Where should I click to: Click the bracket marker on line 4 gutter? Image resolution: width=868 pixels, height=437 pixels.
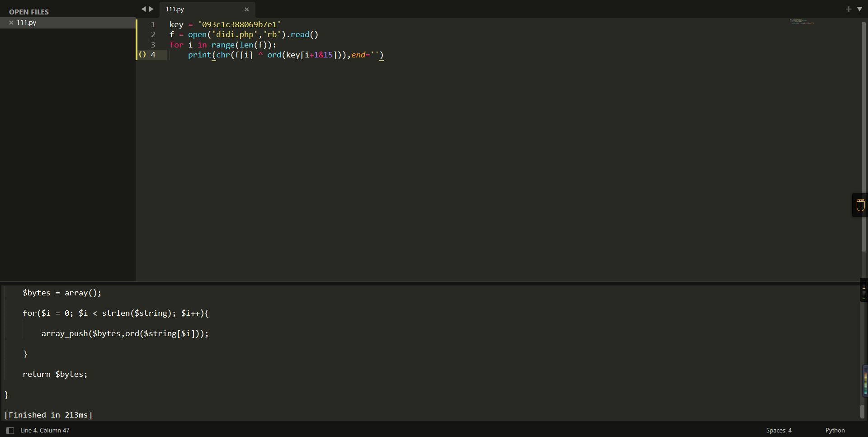(142, 55)
